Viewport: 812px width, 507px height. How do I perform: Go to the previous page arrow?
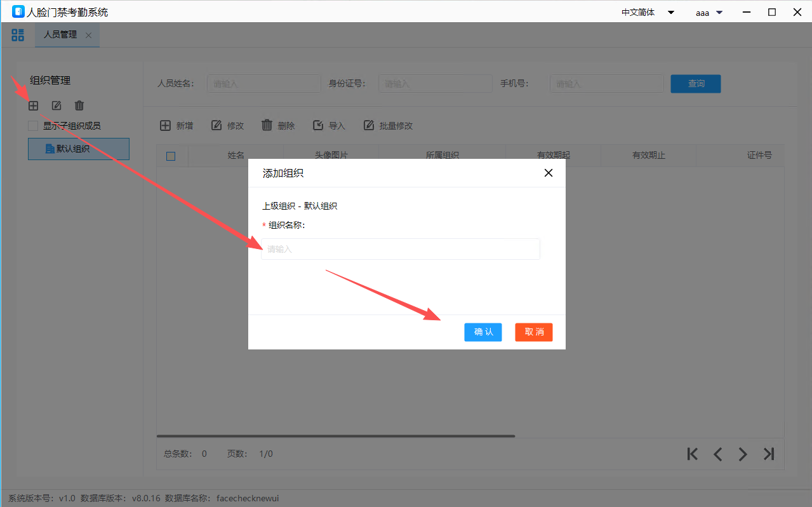tap(718, 454)
